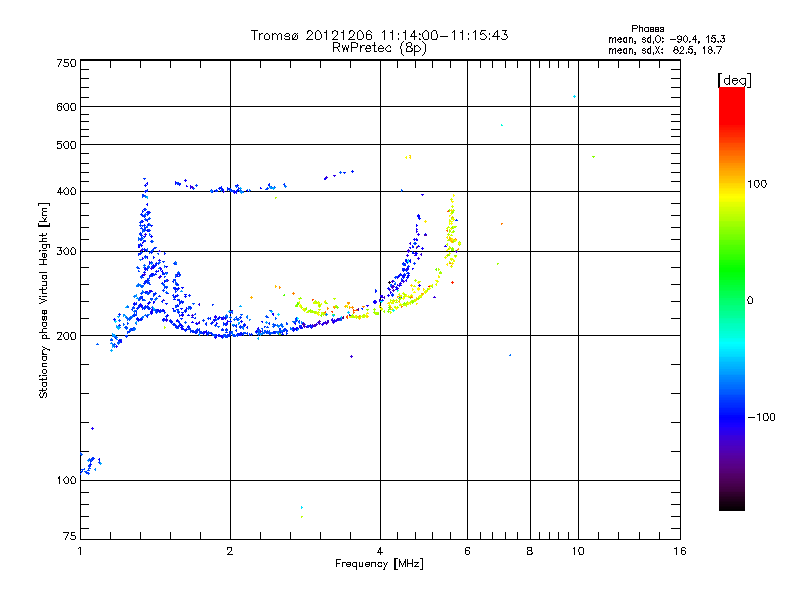Screen dimensions: 800x600
Task: Click the plot title 'Tromsø 20121206 11:14:00-11:15:43'
Action: 379,35
